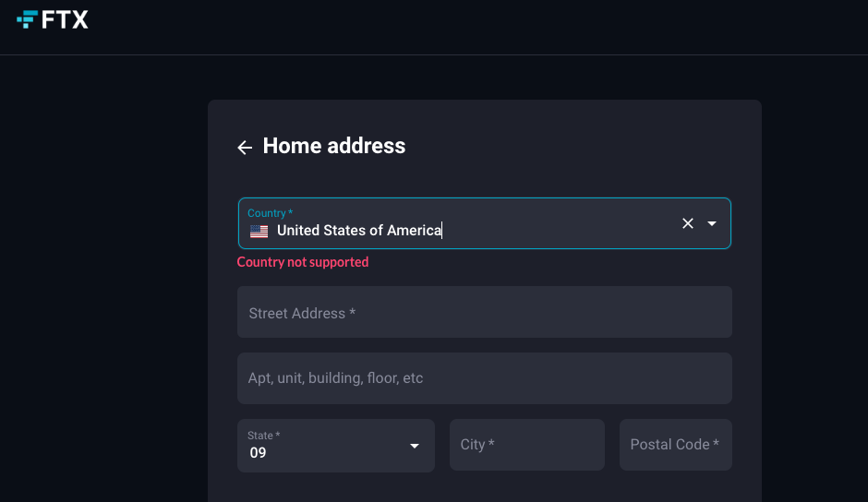Click the State value 09

[258, 453]
